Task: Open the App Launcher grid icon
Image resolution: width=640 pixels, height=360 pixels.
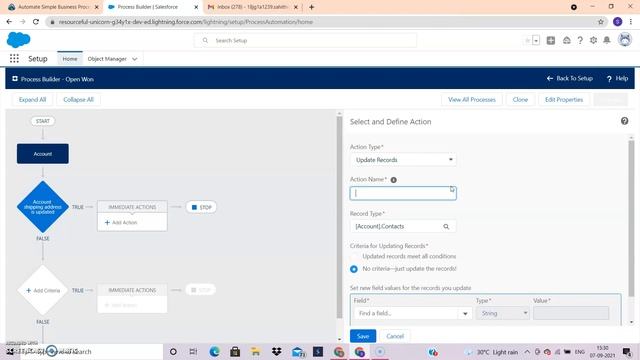Action: [x=14, y=59]
